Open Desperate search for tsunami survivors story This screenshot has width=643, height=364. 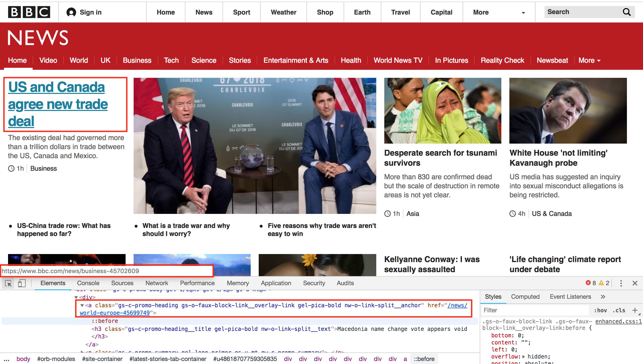pos(441,158)
